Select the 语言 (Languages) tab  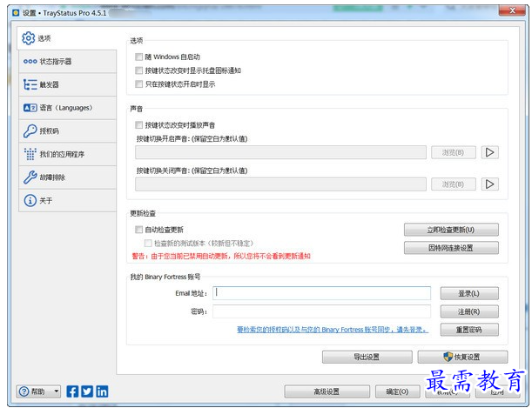point(67,108)
